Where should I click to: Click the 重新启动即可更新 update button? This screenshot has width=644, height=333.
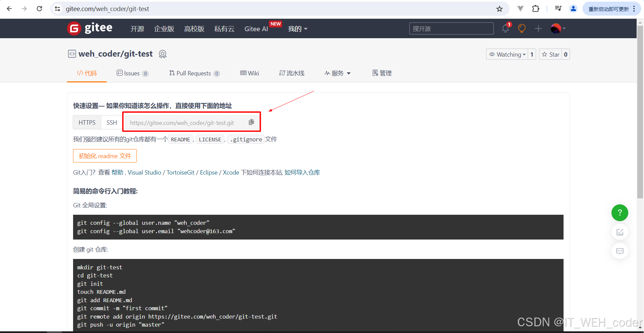coord(609,9)
